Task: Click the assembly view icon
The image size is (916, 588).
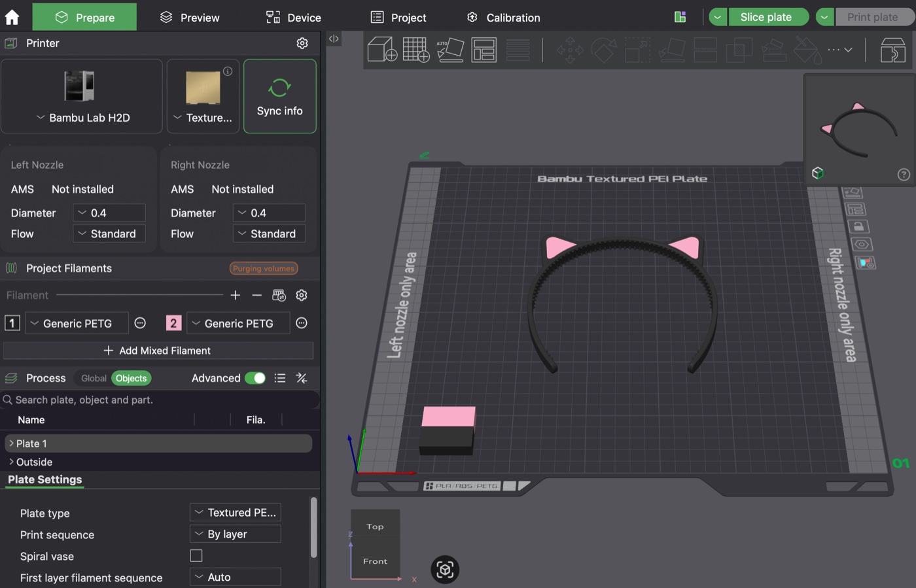Action: click(x=892, y=50)
